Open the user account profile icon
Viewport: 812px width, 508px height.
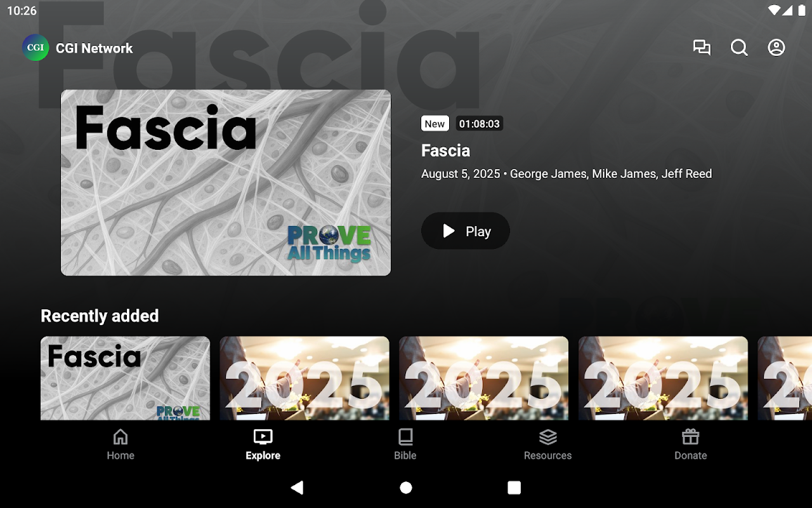coord(776,48)
